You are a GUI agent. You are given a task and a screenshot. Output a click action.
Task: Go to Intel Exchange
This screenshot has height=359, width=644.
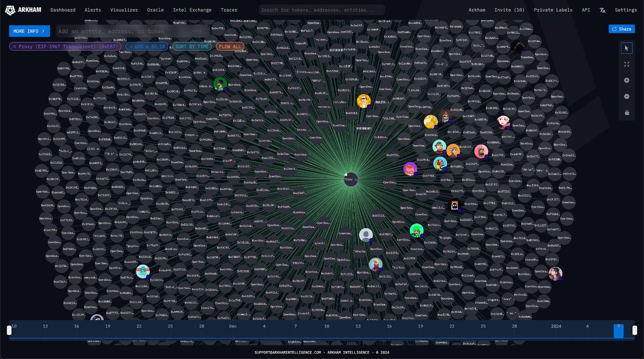click(x=192, y=10)
